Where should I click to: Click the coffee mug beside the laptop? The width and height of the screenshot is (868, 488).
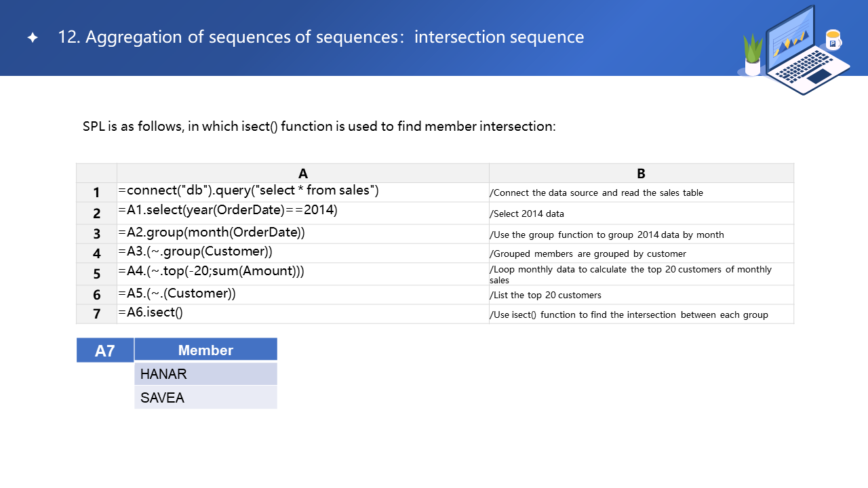(833, 40)
